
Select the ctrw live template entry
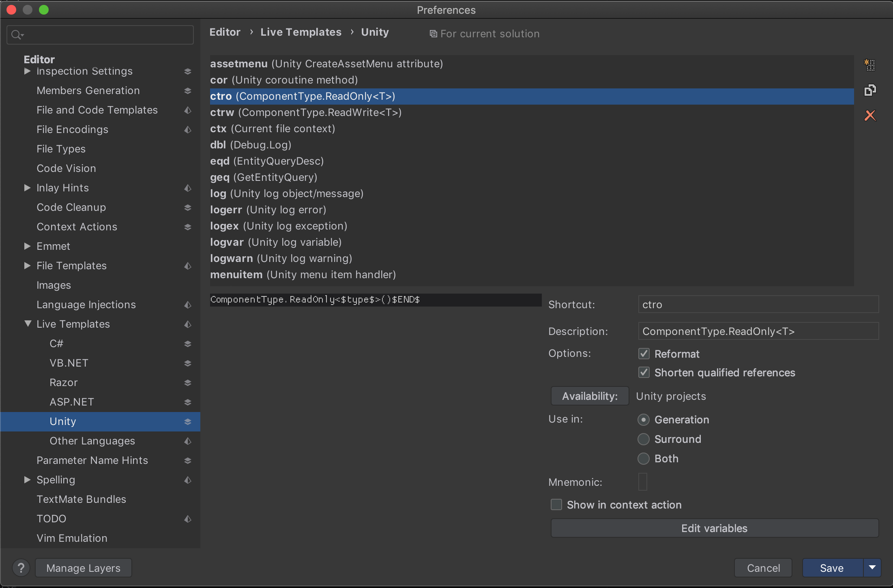coord(306,112)
